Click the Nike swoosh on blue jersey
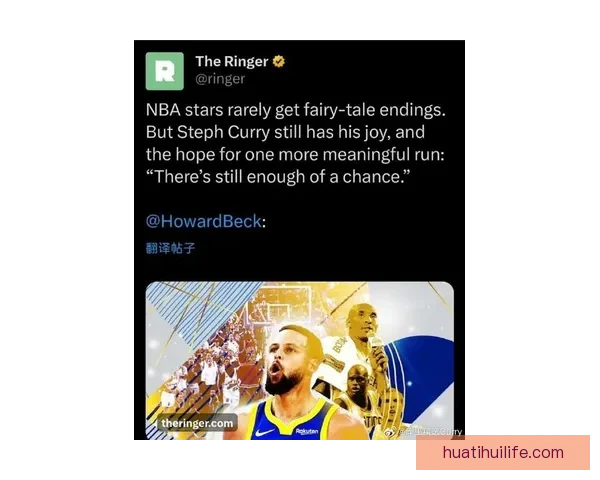Viewport: 600px width, 480px height. pos(266,433)
